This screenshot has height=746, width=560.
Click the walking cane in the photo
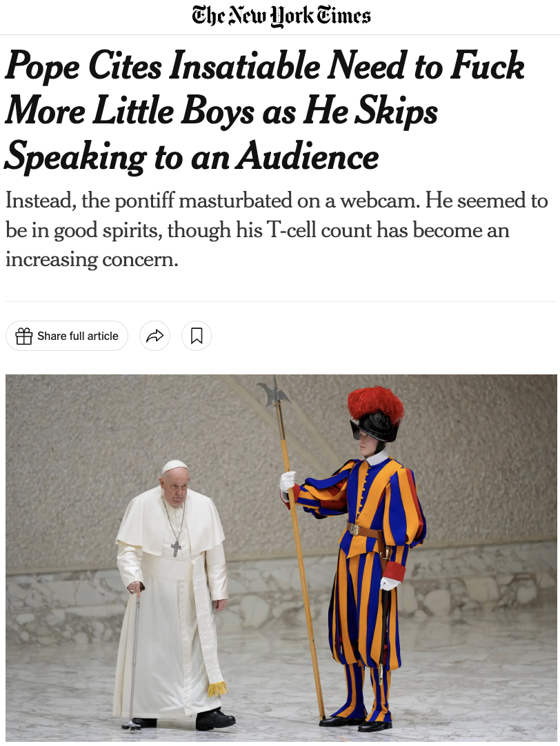pyautogui.click(x=133, y=656)
